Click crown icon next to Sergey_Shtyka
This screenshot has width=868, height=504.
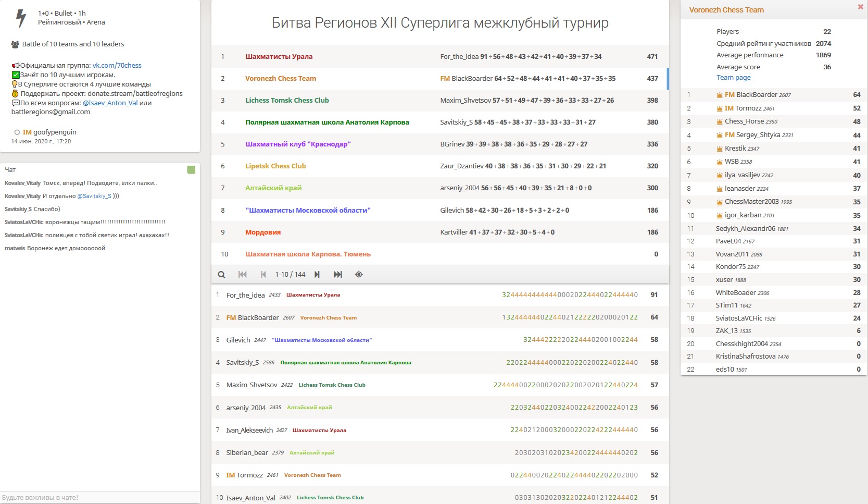tap(720, 135)
